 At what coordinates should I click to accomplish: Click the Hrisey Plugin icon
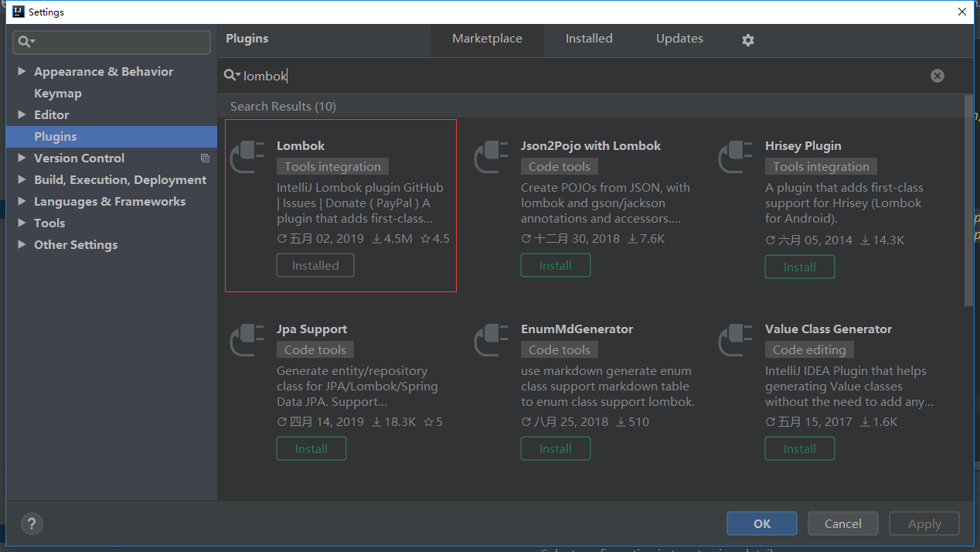tap(736, 157)
